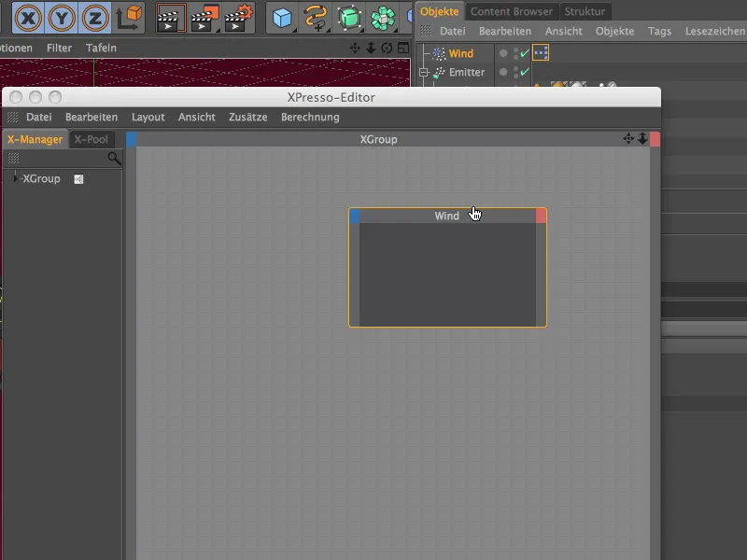The width and height of the screenshot is (747, 560).
Task: Switch to the X-Pool tab
Action: (92, 139)
